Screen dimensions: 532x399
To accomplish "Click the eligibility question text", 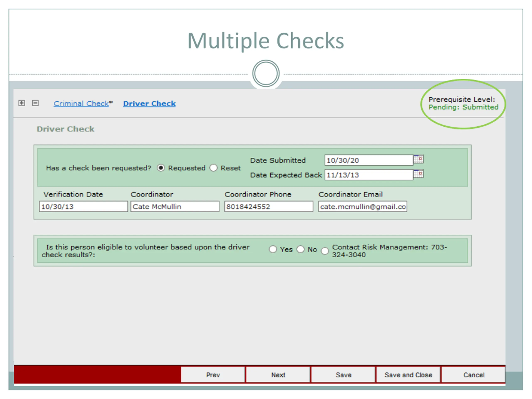I will coord(146,251).
